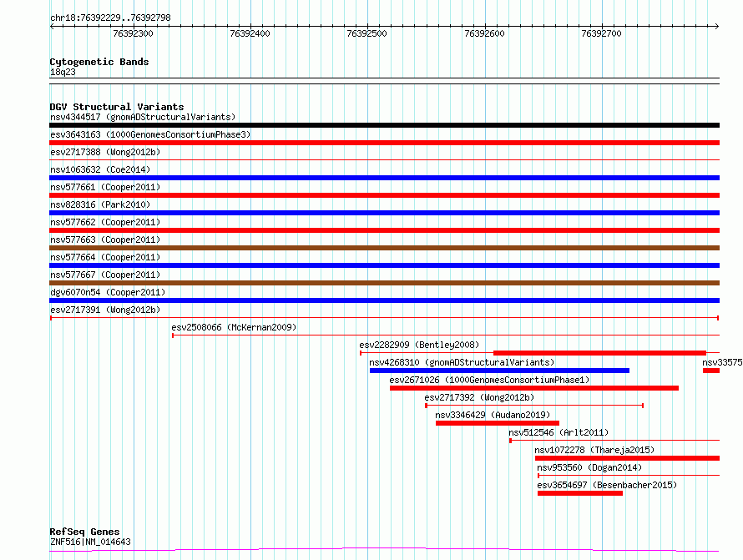Click nsv577661 (Cooper2011) label

(105, 187)
